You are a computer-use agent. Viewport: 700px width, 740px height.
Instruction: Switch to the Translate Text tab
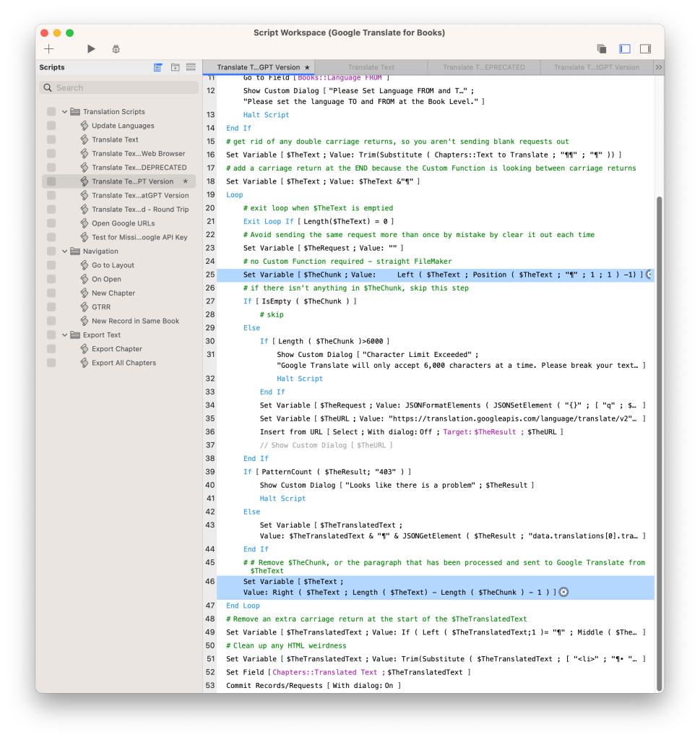(x=371, y=67)
